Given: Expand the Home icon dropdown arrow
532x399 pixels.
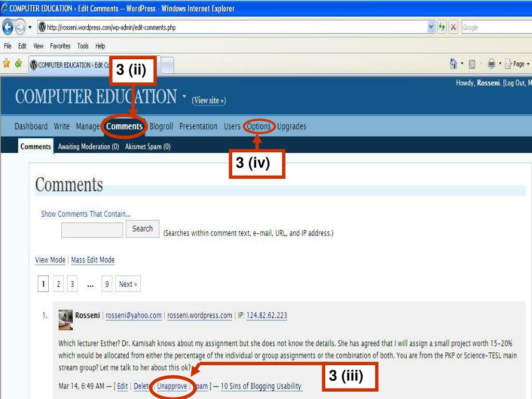Looking at the screenshot, I should click(x=462, y=63).
